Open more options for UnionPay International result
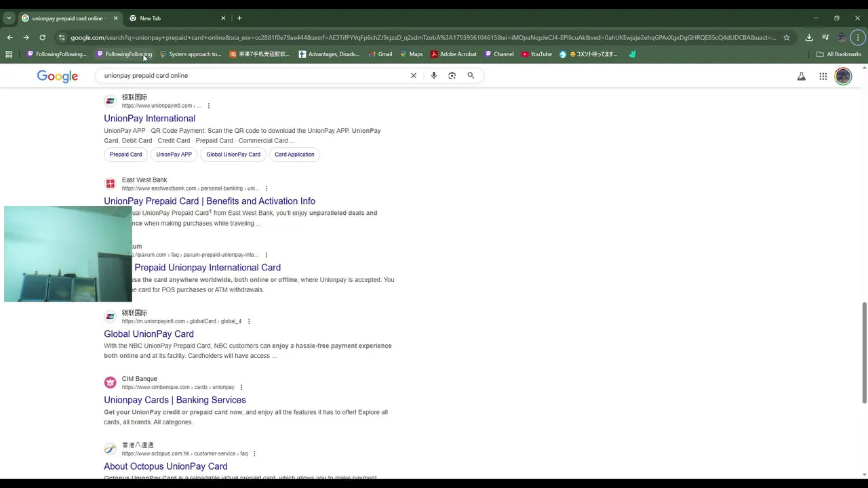Viewport: 868px width, 488px height. 209,106
